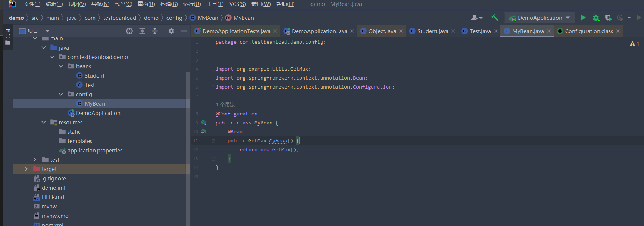Switch to the Student.java tab
The image size is (644, 226).
point(432,31)
